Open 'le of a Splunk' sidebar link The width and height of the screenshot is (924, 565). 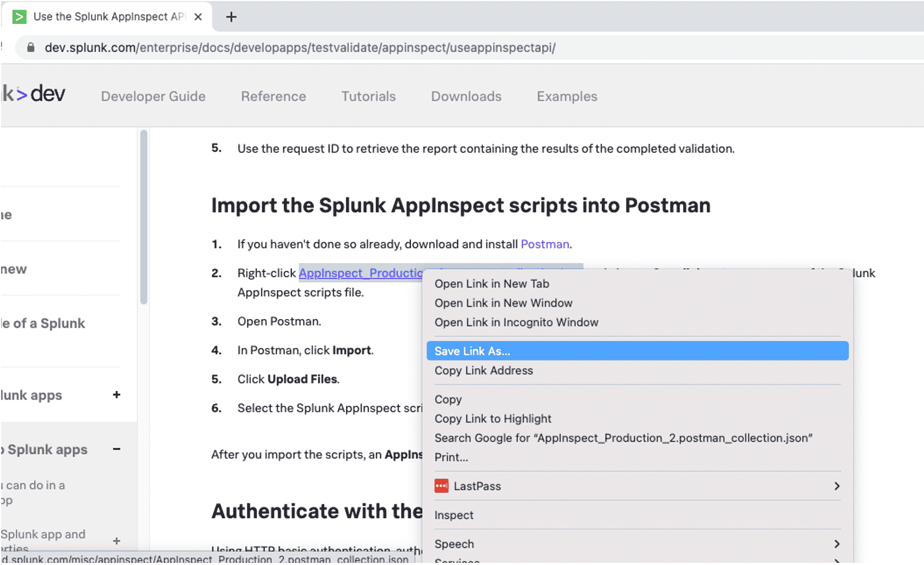tap(43, 323)
